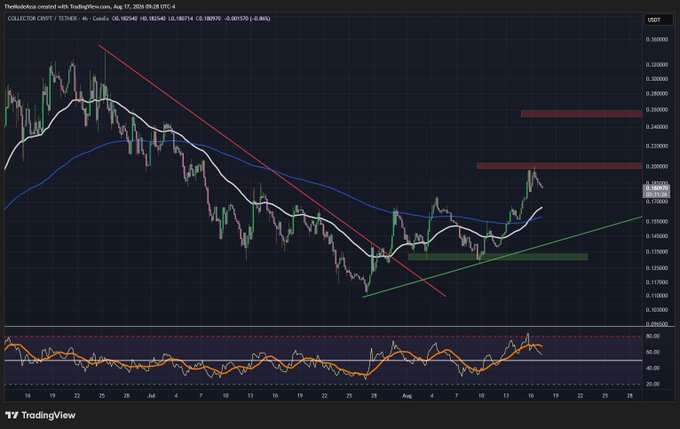Click the change value −0.001570 (−0.86%)
This screenshot has height=429, width=680.
tap(247, 19)
